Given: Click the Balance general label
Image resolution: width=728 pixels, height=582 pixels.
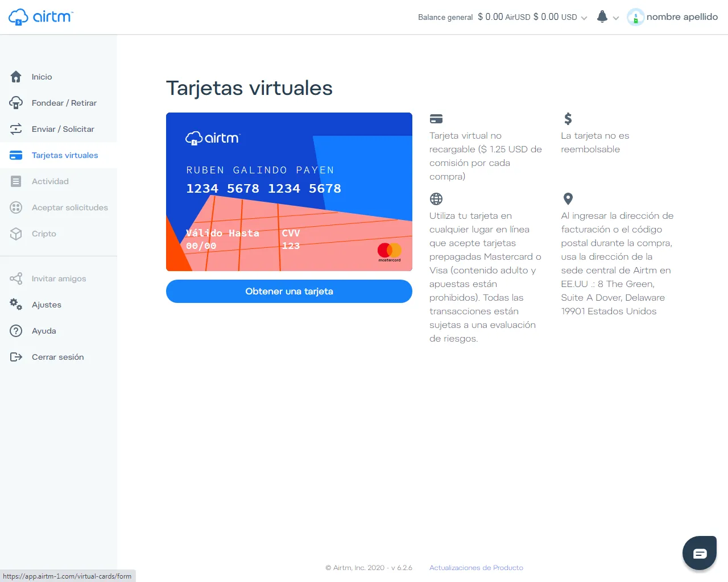Looking at the screenshot, I should point(445,18).
